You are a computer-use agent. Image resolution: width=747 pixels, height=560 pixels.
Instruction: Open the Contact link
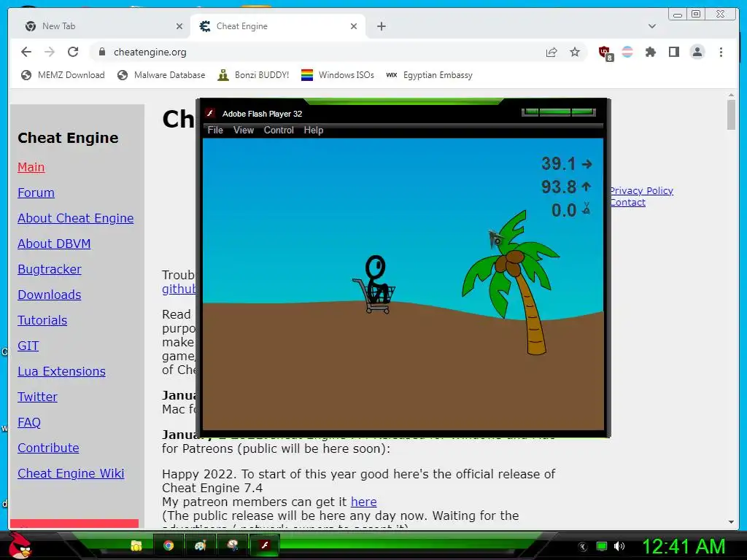[628, 203]
